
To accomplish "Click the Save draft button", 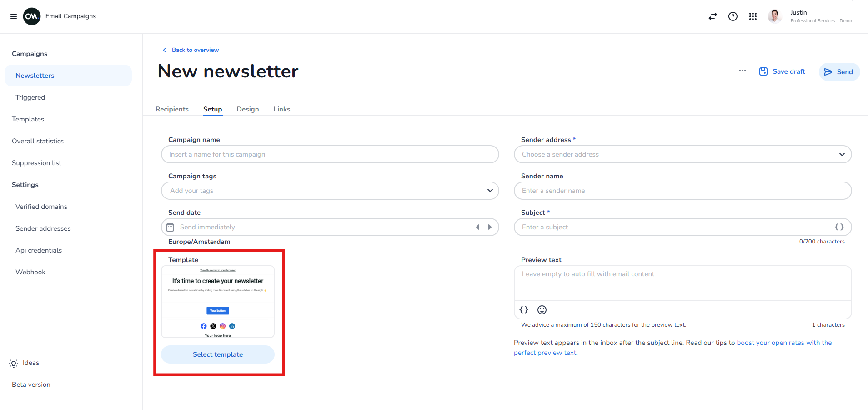I will [782, 71].
